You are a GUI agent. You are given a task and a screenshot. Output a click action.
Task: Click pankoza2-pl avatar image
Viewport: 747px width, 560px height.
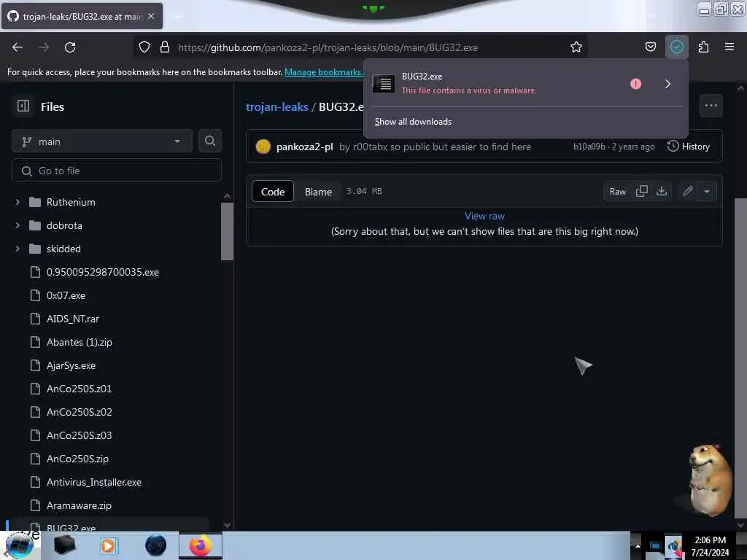tap(263, 146)
